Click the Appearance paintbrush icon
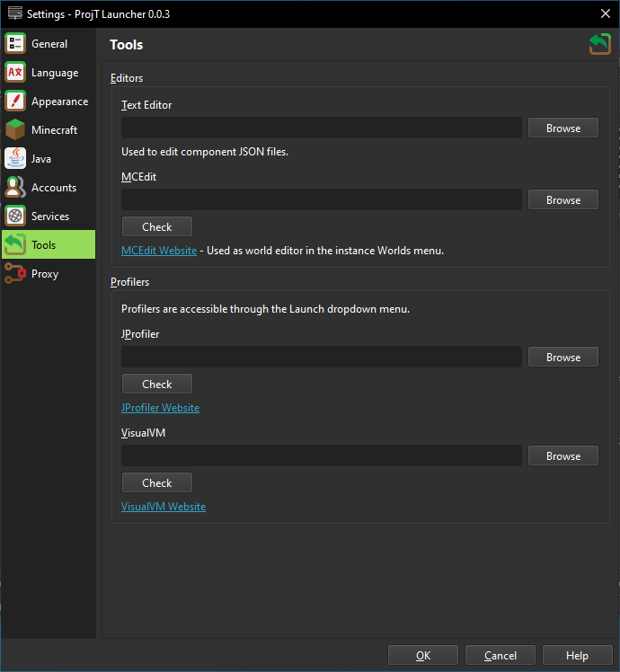The height and width of the screenshot is (672, 620). coord(15,102)
